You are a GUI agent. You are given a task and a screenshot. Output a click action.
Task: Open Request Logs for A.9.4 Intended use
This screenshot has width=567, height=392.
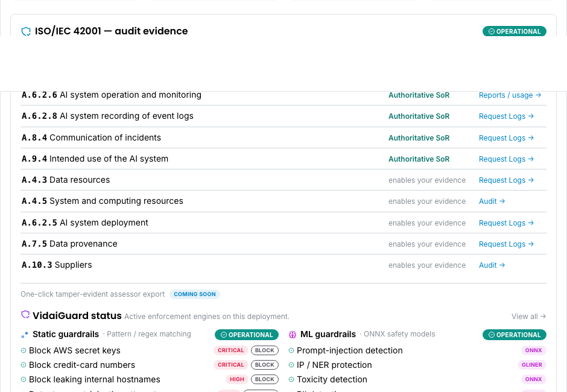coord(506,159)
